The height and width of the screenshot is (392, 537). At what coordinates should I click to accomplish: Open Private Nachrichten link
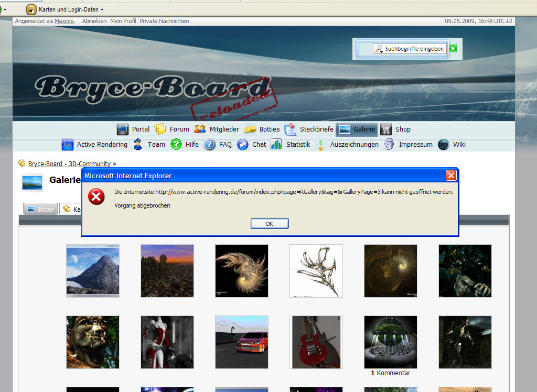coord(164,21)
